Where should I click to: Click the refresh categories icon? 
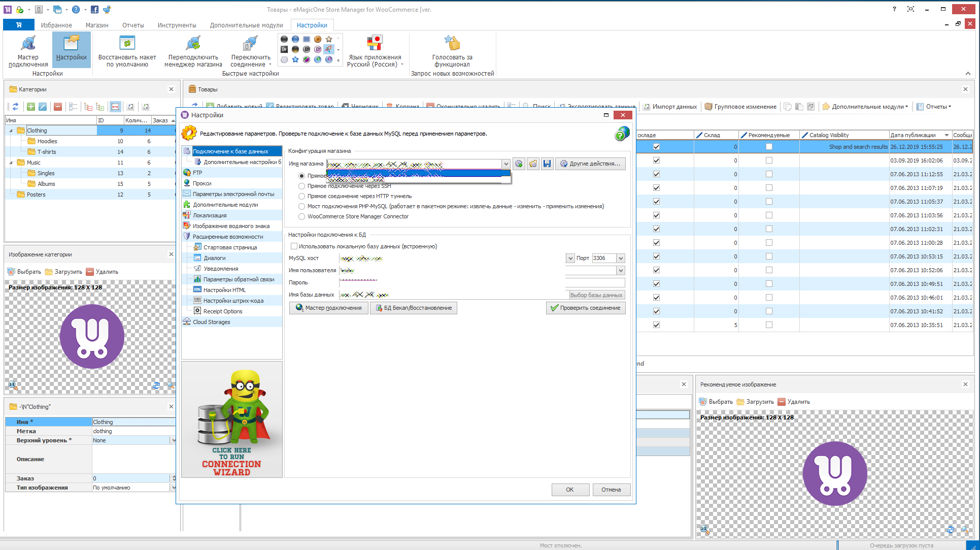(x=15, y=107)
